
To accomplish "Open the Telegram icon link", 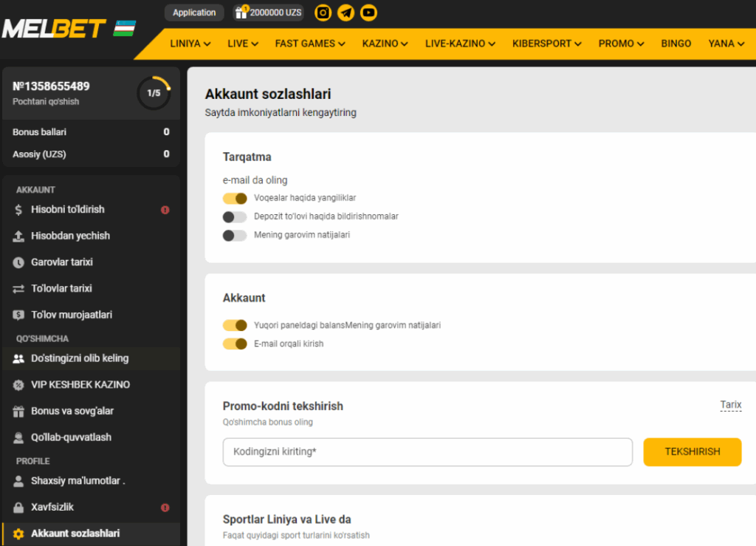I will (x=346, y=13).
